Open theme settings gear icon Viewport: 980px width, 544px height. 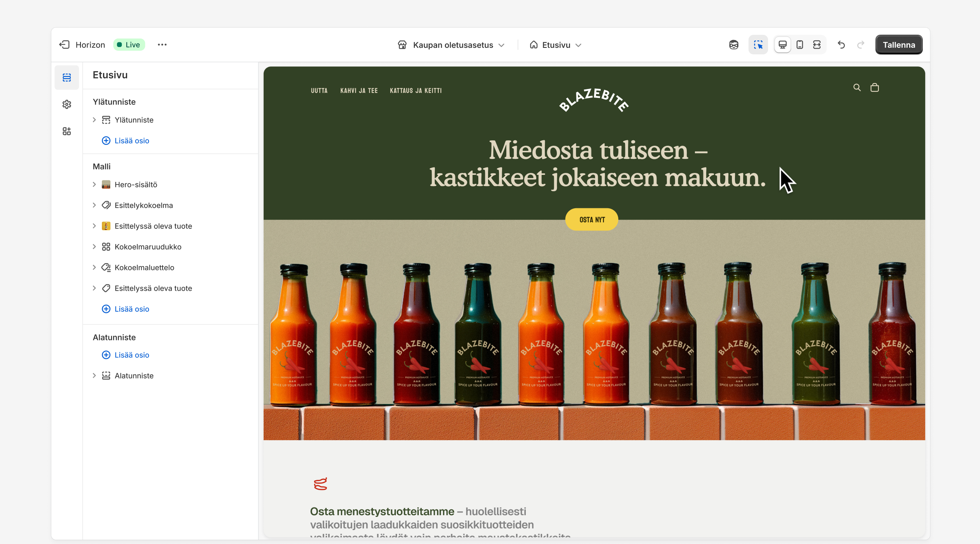coord(67,105)
